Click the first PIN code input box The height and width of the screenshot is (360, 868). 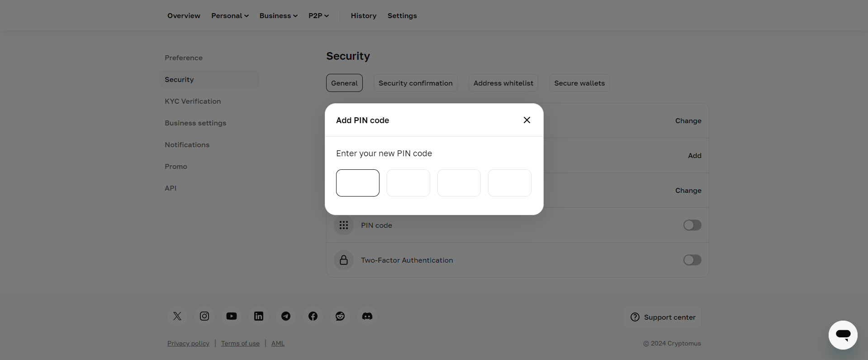[357, 183]
